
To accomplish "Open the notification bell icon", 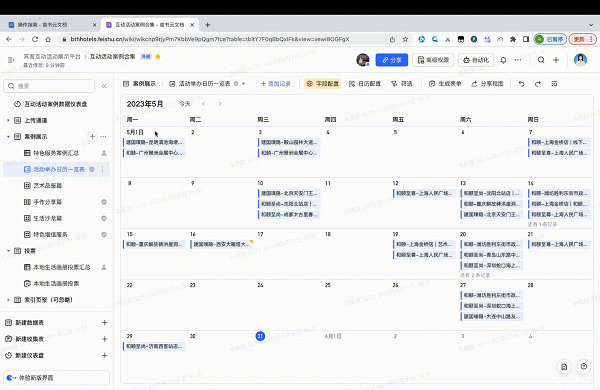I will click(x=503, y=60).
